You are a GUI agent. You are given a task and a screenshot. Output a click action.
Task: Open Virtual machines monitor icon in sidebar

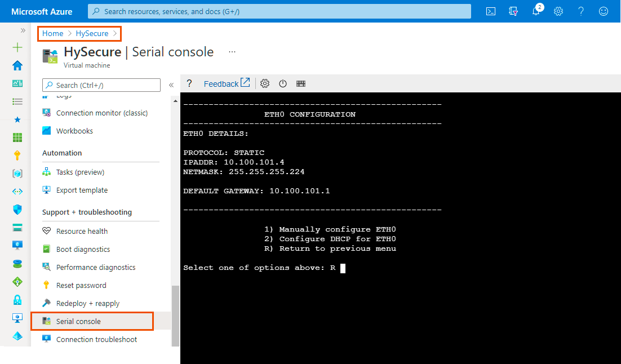17,245
